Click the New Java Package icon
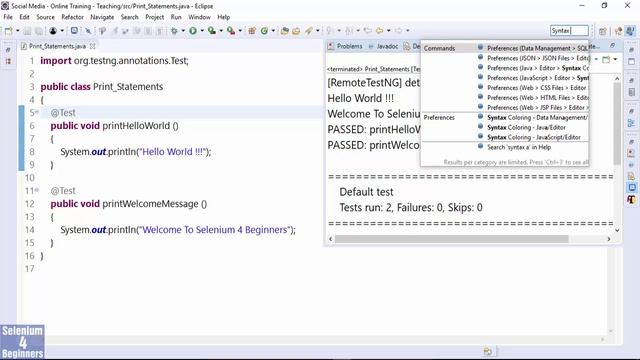This screenshot has height=360, width=640. (252, 31)
